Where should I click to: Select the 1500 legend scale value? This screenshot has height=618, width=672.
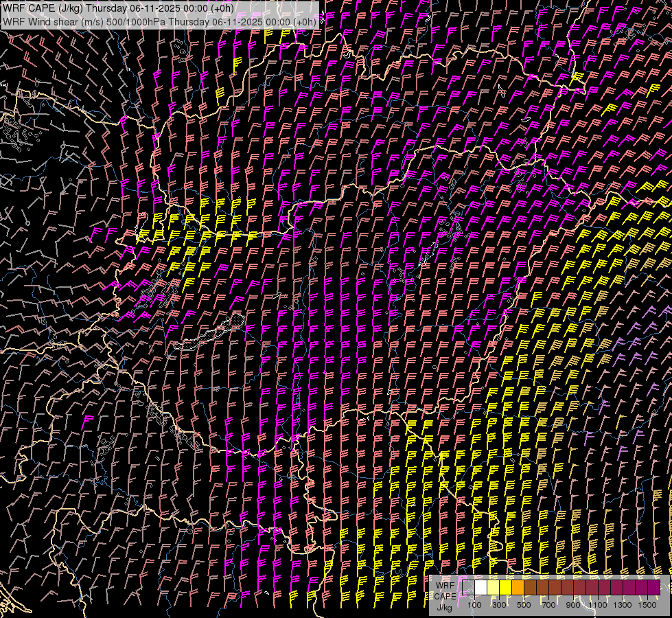[x=647, y=605]
